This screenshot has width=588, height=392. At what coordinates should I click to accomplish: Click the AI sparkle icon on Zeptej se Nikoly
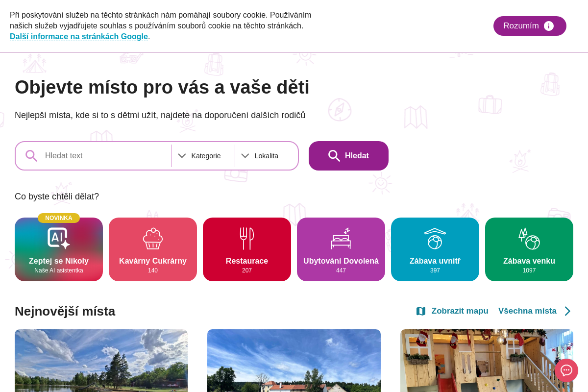59,238
